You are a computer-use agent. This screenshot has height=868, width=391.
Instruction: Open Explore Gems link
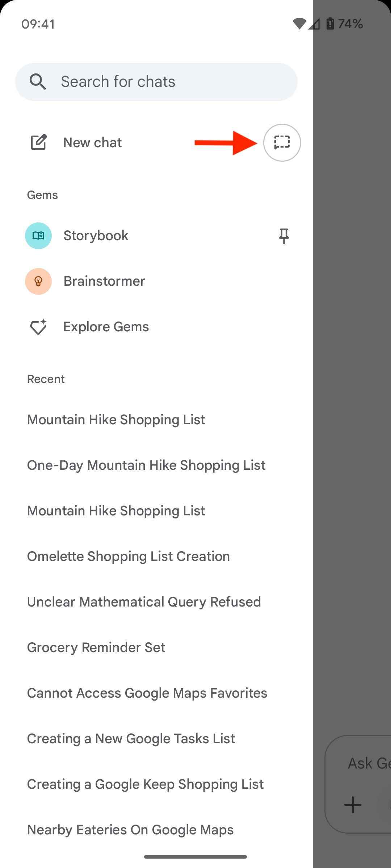106,327
